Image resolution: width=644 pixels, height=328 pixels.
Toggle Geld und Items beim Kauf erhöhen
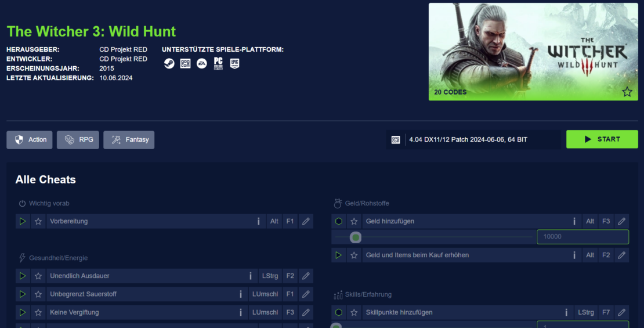338,255
